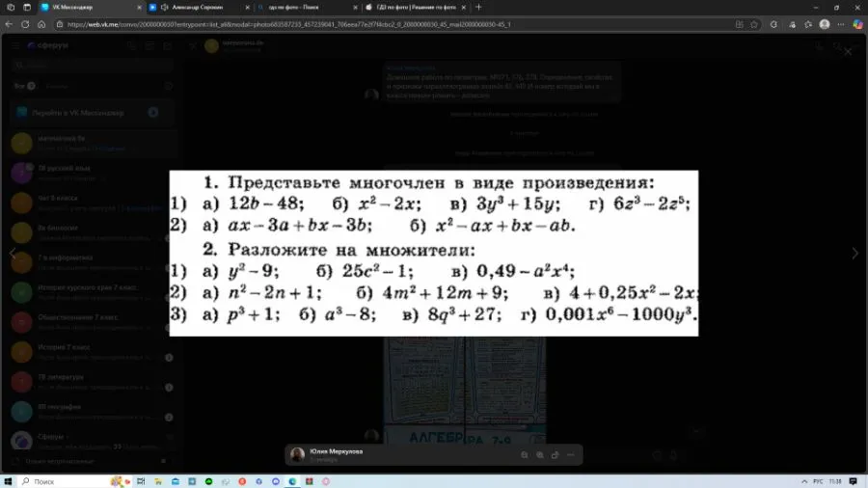Close the 'гдз по фото - Поиск' tab
Viewport: 868px width, 488px height.
click(355, 7)
